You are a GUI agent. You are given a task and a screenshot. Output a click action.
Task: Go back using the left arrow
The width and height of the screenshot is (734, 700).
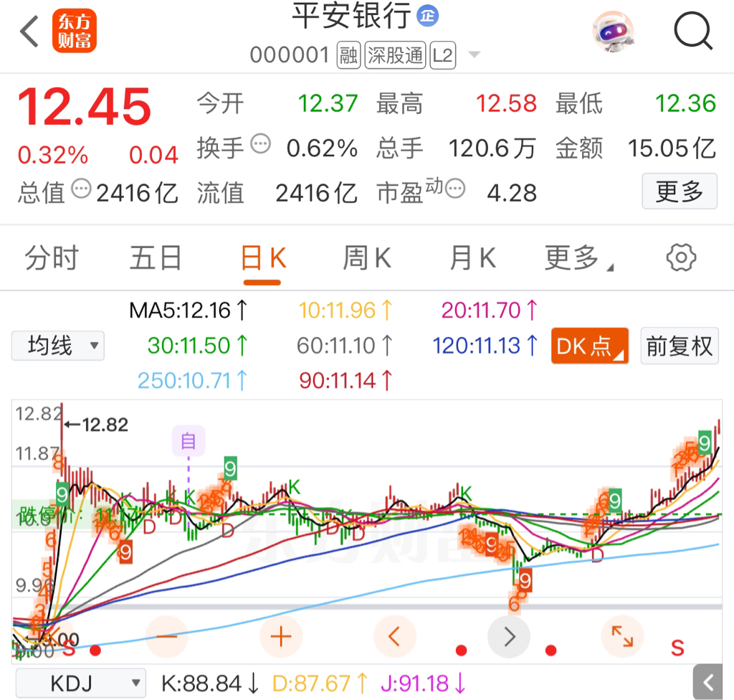(29, 32)
